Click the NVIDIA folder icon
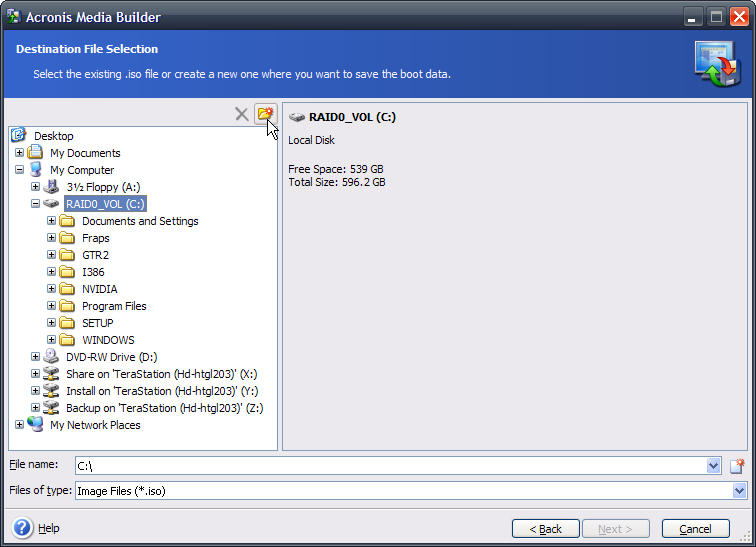 coord(67,289)
